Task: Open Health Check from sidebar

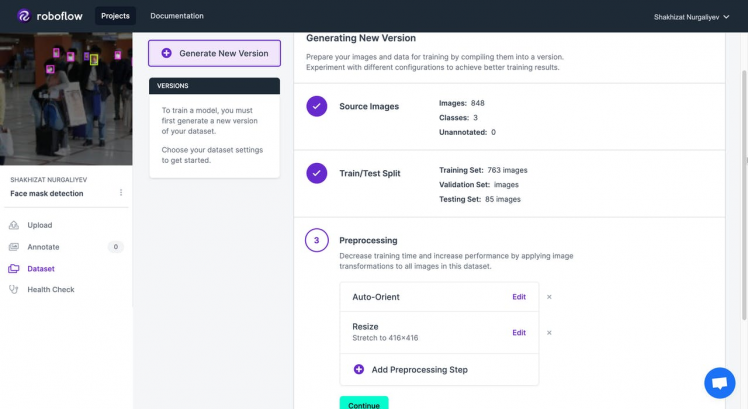Action: click(x=50, y=289)
